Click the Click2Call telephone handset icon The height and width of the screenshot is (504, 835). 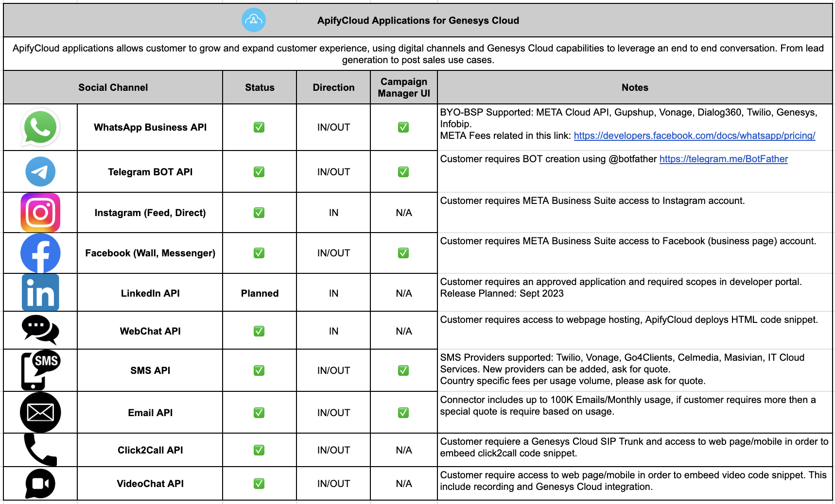pyautogui.click(x=40, y=450)
